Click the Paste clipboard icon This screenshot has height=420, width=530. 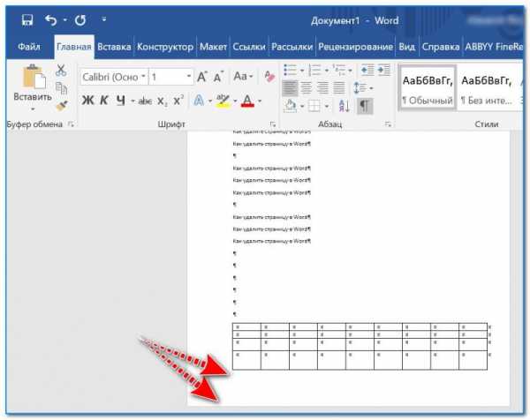[33, 79]
